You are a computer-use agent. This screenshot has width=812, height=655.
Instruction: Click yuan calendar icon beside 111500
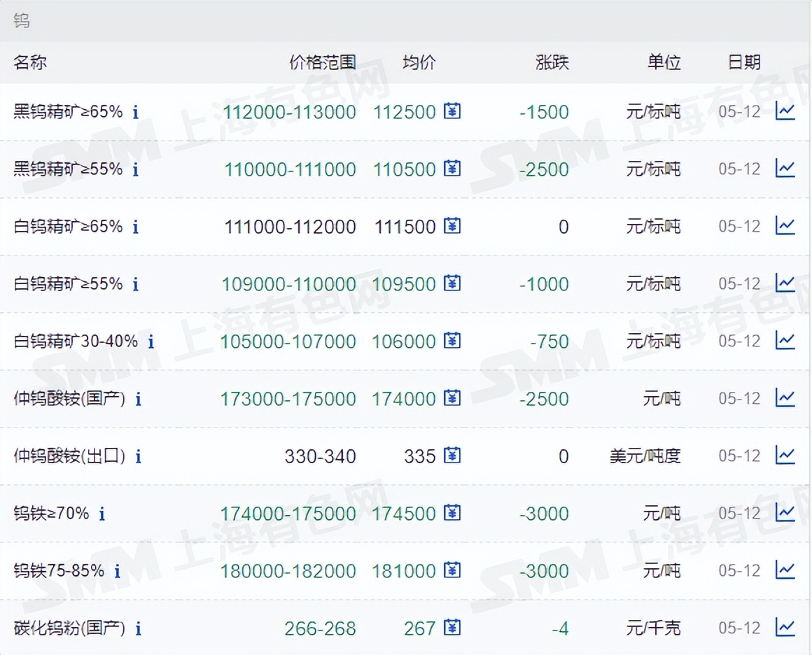[452, 226]
